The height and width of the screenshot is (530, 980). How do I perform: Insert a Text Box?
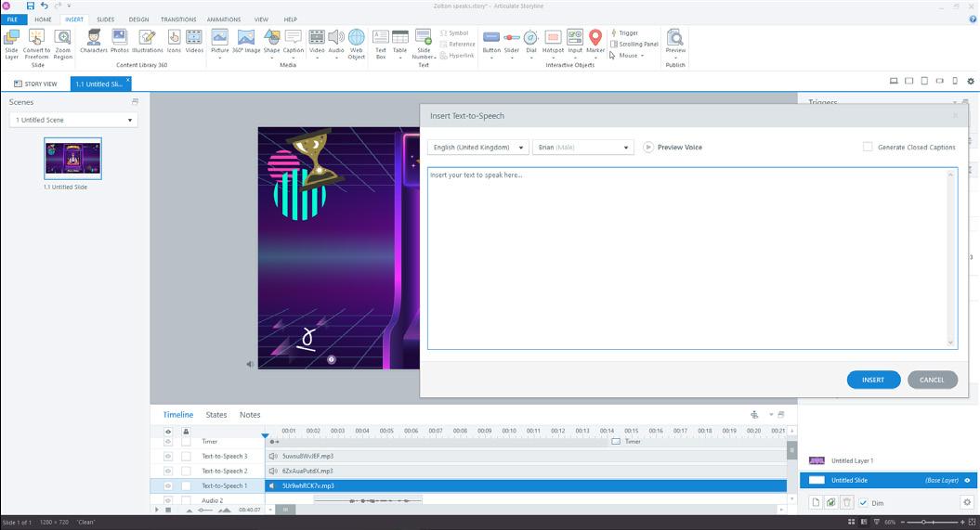[x=381, y=44]
